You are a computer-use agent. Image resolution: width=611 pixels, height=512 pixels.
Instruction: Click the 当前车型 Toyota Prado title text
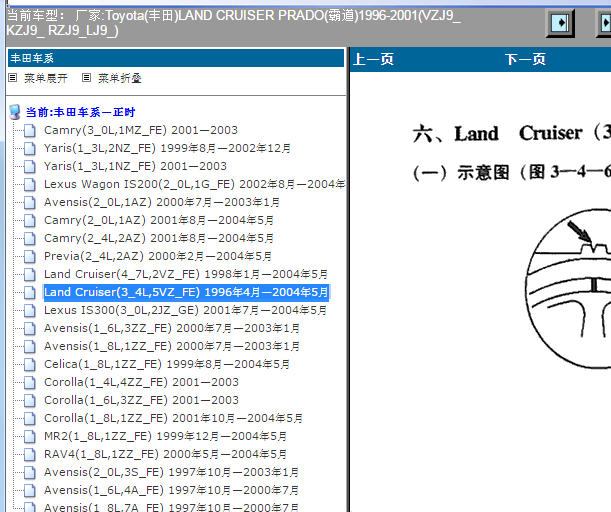[x=234, y=23]
